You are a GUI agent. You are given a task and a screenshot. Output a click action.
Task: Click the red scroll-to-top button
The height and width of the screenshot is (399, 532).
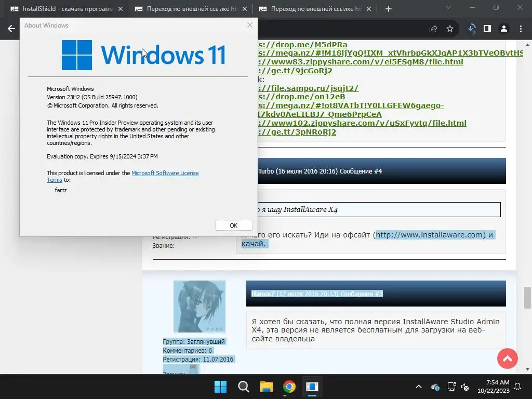(507, 358)
